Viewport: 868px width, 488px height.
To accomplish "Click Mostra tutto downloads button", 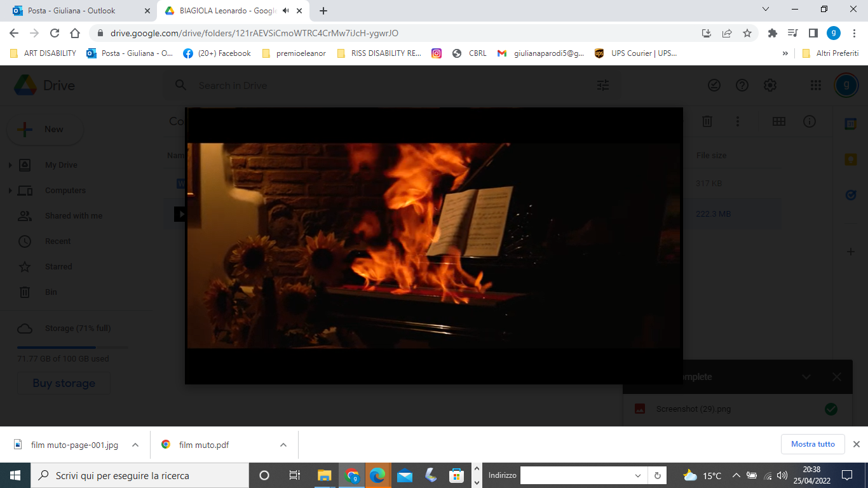I will 813,444.
